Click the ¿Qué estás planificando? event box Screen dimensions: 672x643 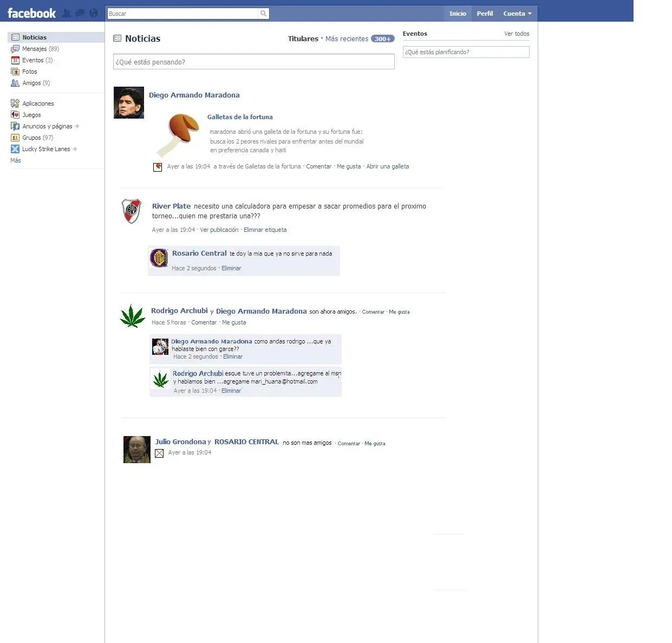pyautogui.click(x=466, y=52)
